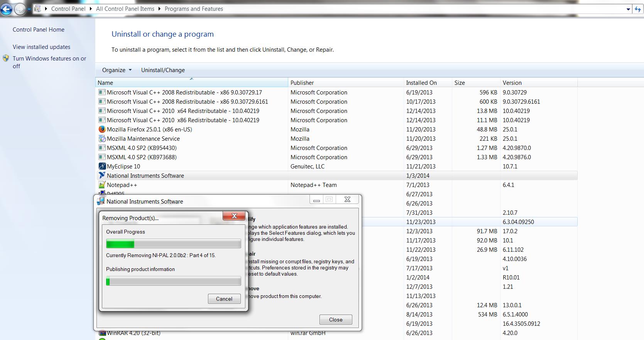The height and width of the screenshot is (340, 644).
Task: Sort the list by Publisher column
Action: point(346,82)
